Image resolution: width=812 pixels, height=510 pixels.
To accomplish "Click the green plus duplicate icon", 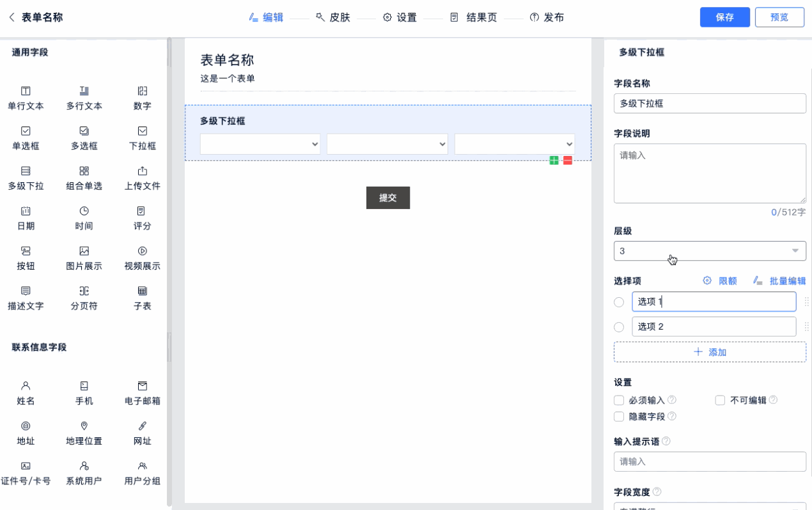I will [554, 160].
